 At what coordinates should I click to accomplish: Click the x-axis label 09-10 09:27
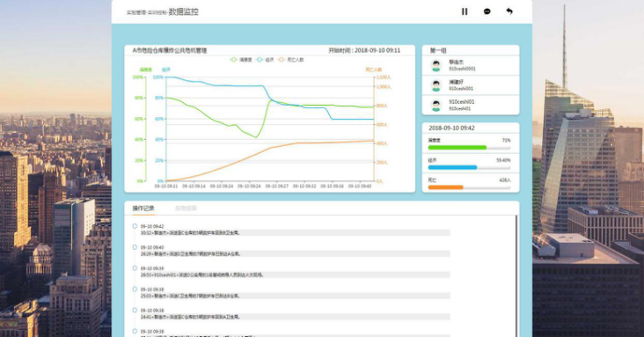[x=277, y=187]
